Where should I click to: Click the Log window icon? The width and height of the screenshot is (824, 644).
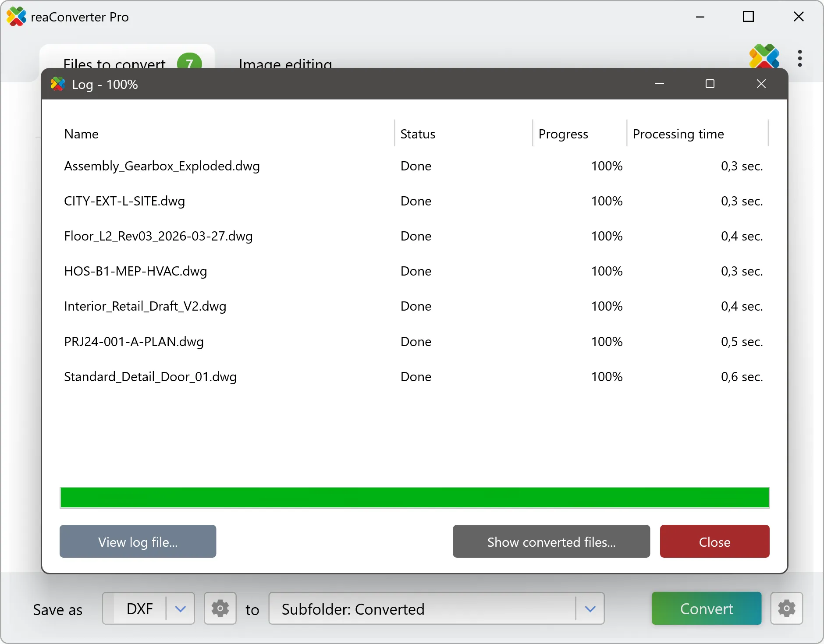pyautogui.click(x=57, y=84)
